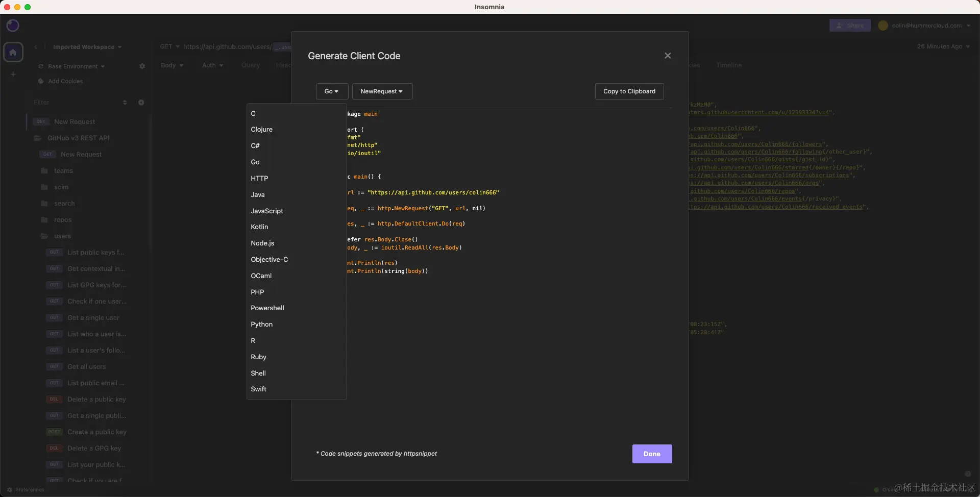Viewport: 980px width, 497px height.
Task: Click the Filter input field
Action: (x=75, y=103)
